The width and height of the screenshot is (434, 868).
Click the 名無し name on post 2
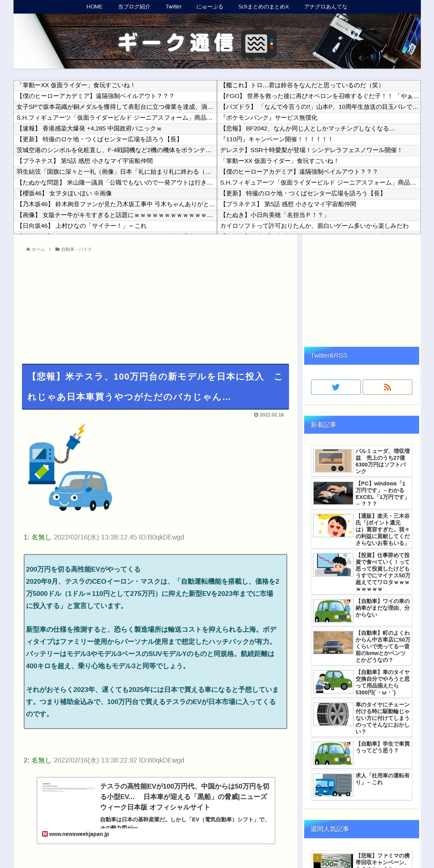[41, 760]
